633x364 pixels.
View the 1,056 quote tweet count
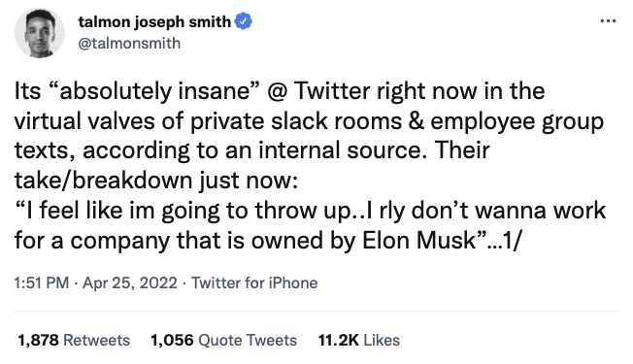click(x=172, y=340)
